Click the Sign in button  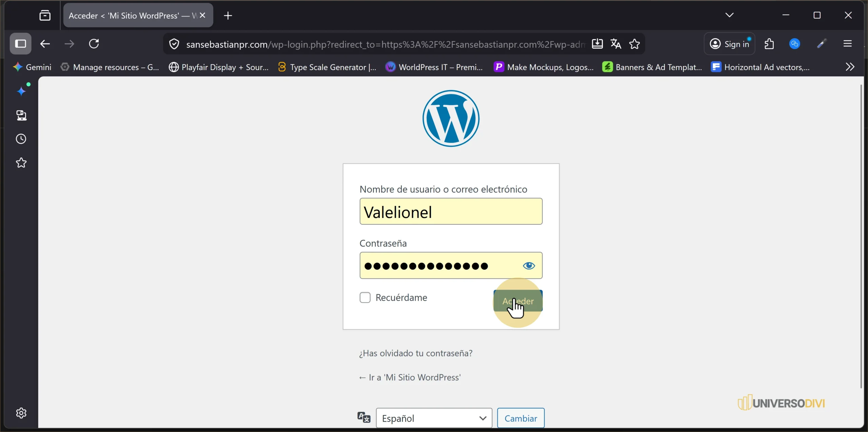coord(730,44)
